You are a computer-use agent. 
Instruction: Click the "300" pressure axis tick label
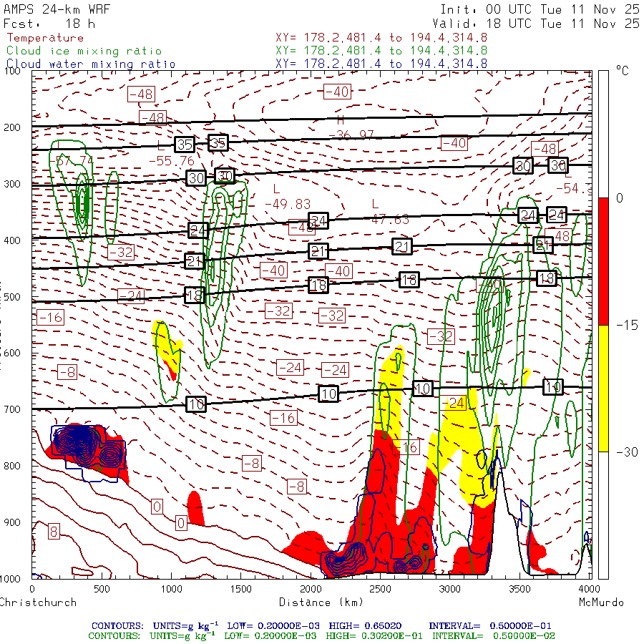click(12, 184)
